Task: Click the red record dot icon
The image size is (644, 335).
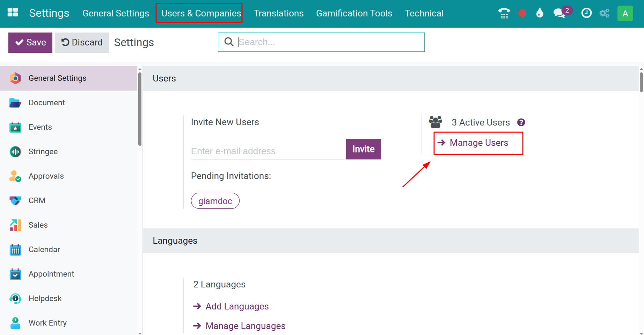Action: click(x=522, y=13)
